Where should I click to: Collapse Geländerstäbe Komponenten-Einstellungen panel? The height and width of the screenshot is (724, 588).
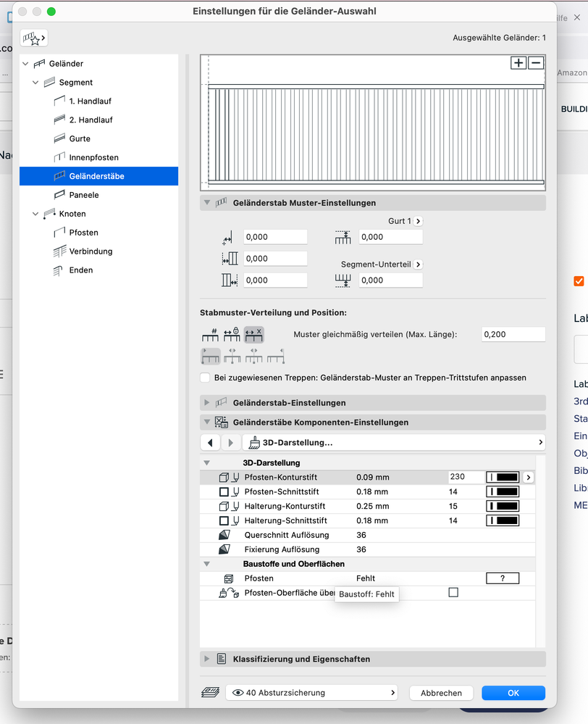click(207, 422)
